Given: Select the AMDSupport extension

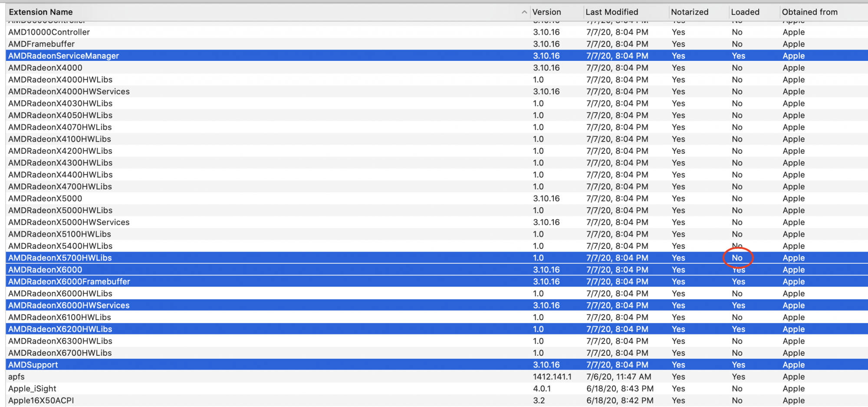Looking at the screenshot, I should (x=437, y=365).
